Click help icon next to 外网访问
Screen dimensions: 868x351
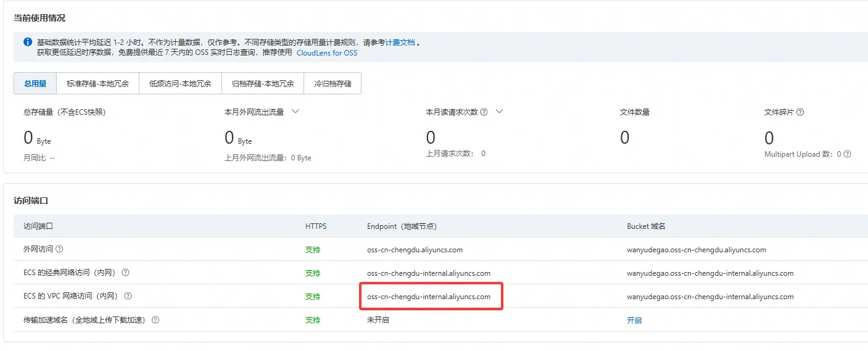[x=60, y=249]
